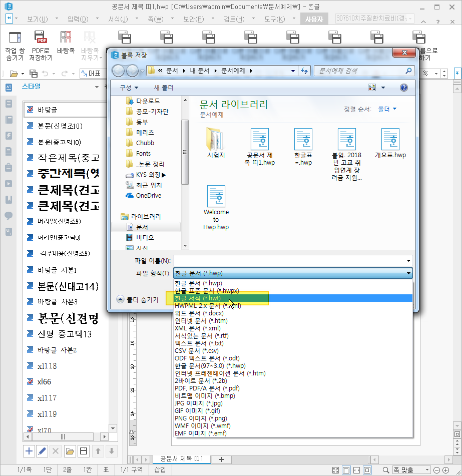462x476 pixels.
Task: Click the import style folder icon
Action: (70, 451)
